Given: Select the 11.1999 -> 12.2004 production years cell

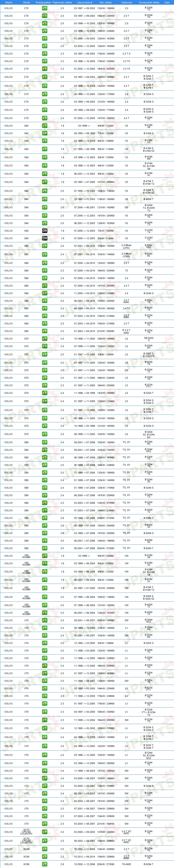Looking at the screenshot, I should pos(84,720).
